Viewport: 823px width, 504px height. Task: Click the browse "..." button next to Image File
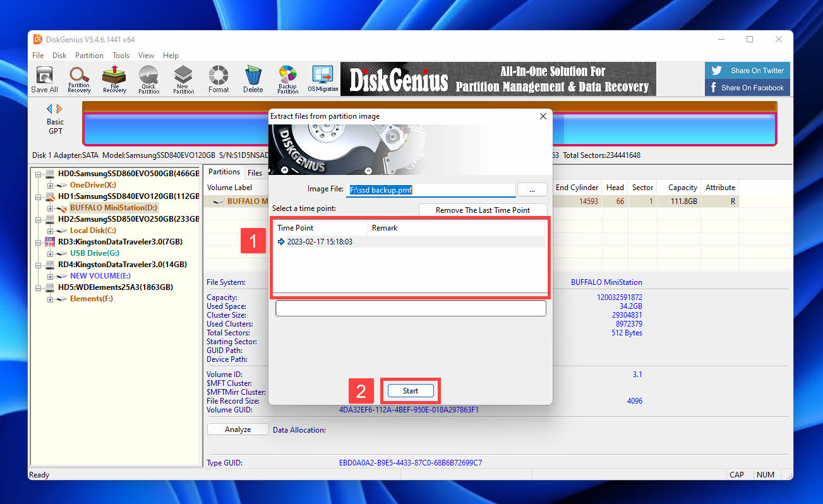(x=533, y=189)
